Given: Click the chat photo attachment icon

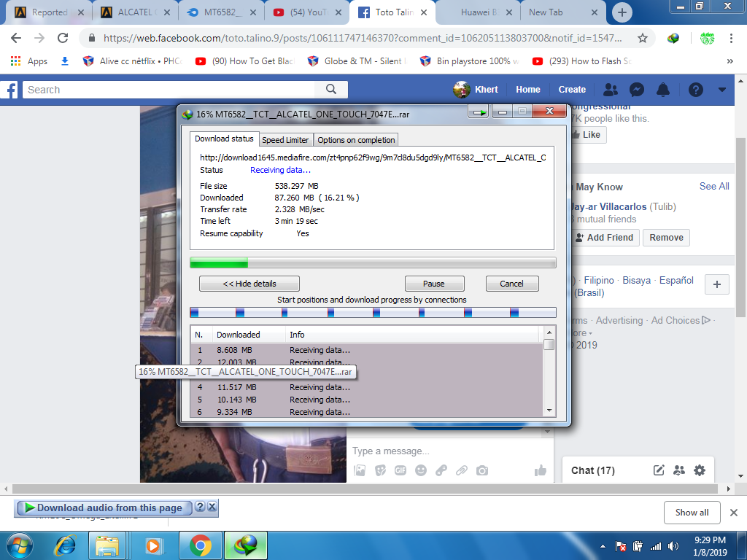Looking at the screenshot, I should (x=360, y=470).
